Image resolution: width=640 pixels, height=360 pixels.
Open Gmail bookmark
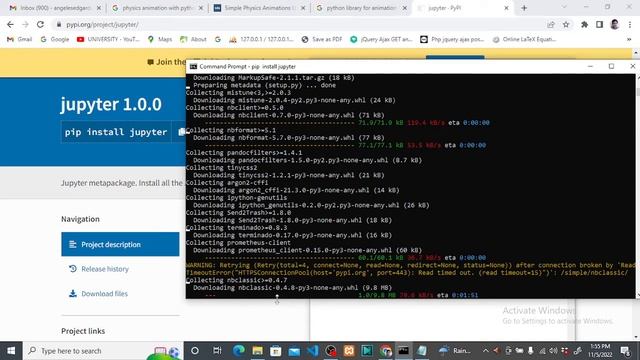coord(20,39)
